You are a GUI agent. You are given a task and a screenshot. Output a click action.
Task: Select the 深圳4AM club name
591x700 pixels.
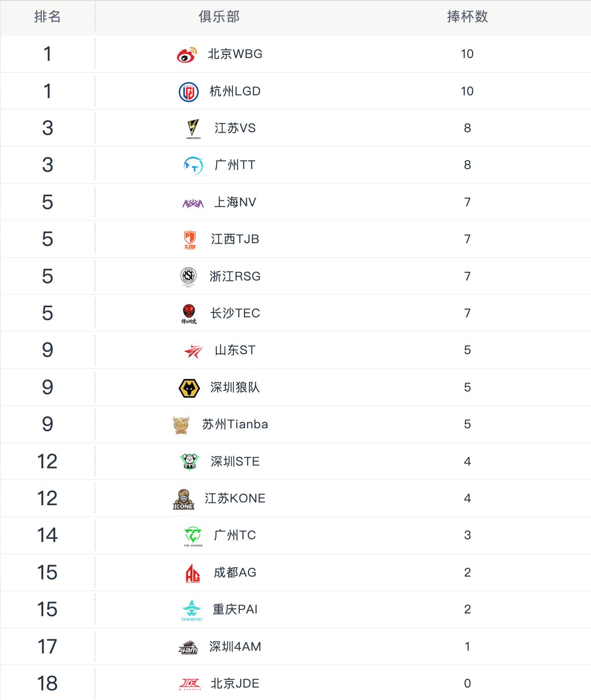235,647
